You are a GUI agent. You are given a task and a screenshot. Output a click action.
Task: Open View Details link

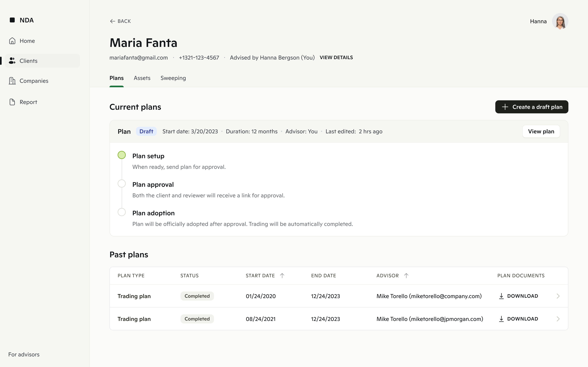336,57
